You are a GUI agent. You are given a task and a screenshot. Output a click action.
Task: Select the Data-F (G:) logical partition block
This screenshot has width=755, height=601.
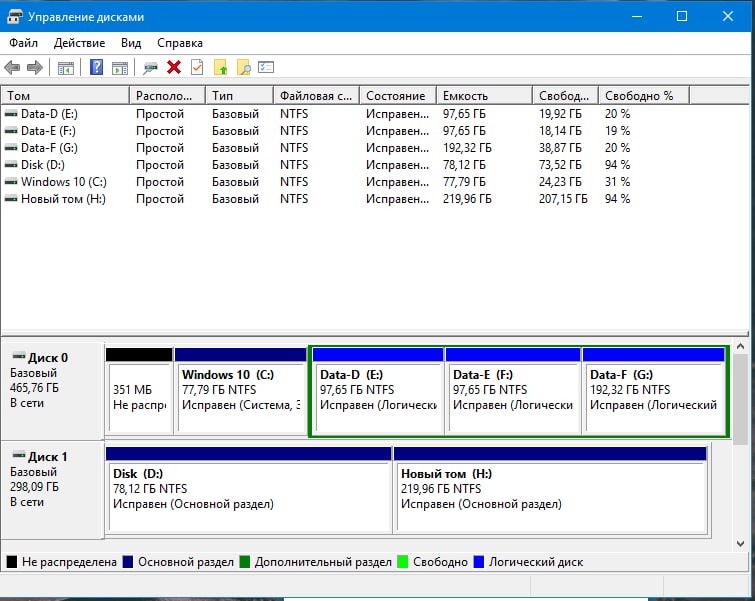(653, 391)
